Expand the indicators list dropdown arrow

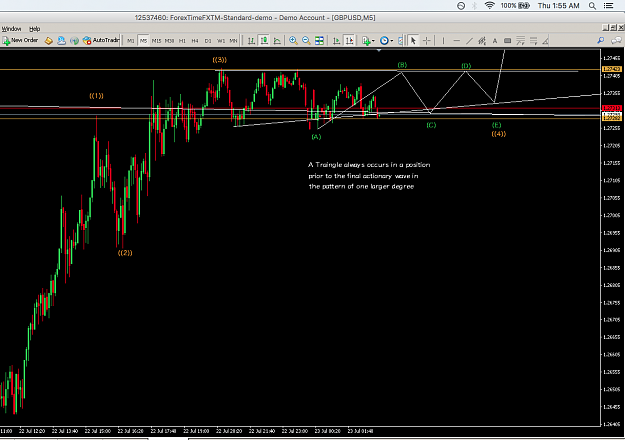click(373, 41)
